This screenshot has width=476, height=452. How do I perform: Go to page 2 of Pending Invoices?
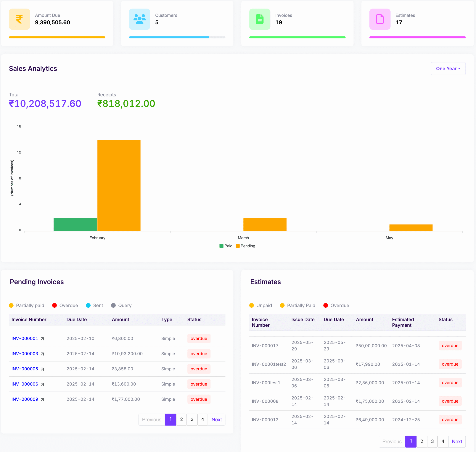click(x=181, y=419)
